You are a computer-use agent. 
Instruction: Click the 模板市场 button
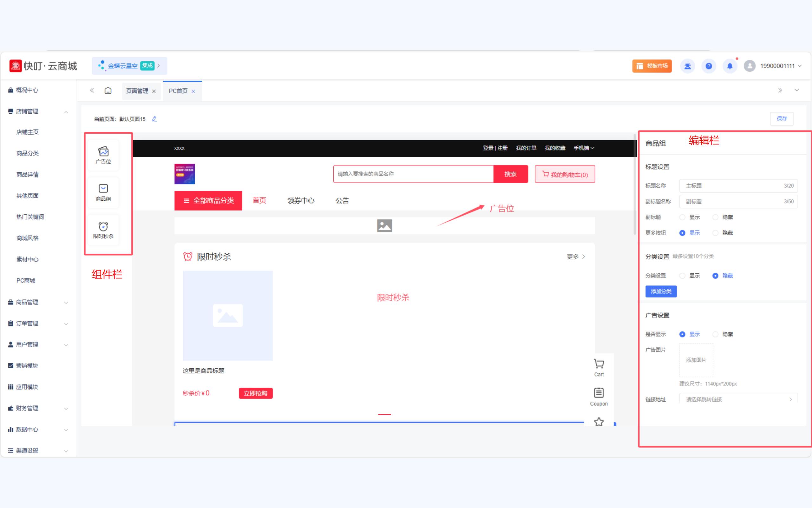tap(652, 66)
